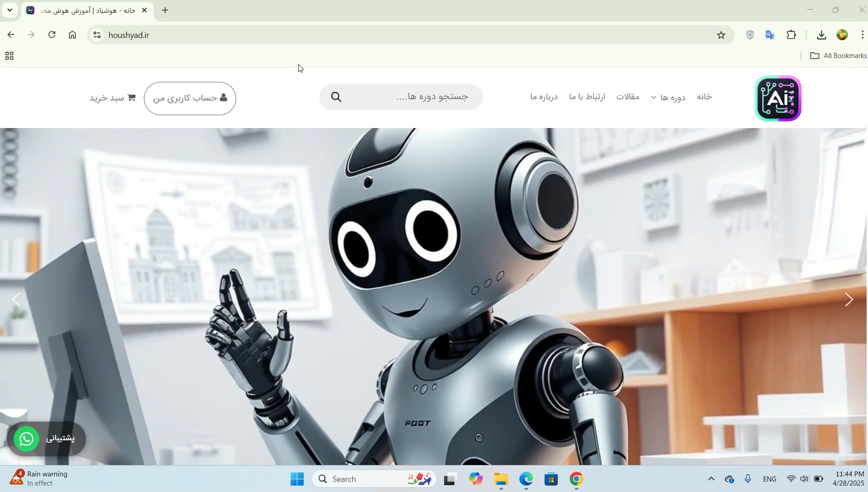The image size is (868, 492).
Task: Open the Rain warning weather widget
Action: (39, 479)
